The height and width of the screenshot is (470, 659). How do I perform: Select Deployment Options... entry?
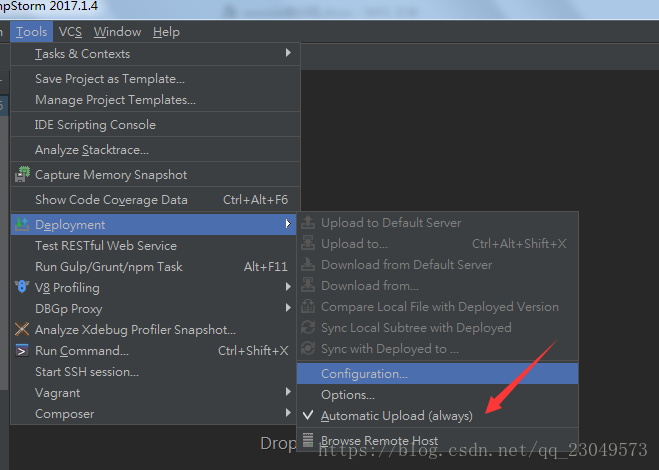click(x=438, y=395)
